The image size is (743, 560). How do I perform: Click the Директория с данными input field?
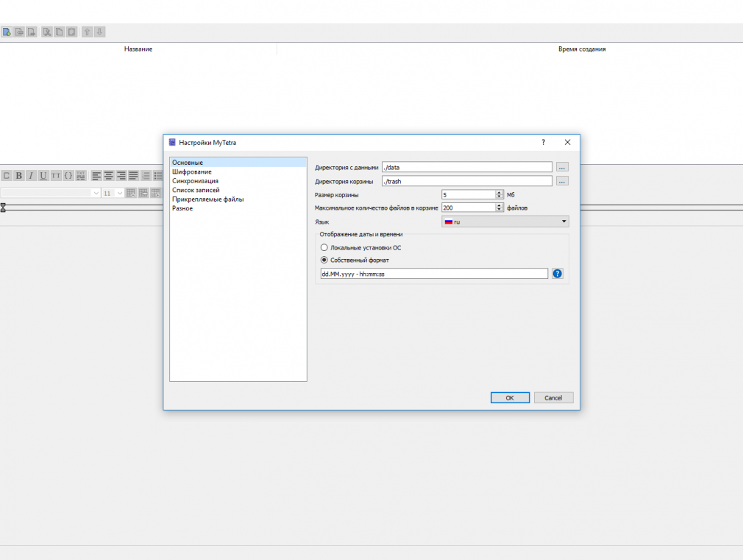tap(466, 167)
